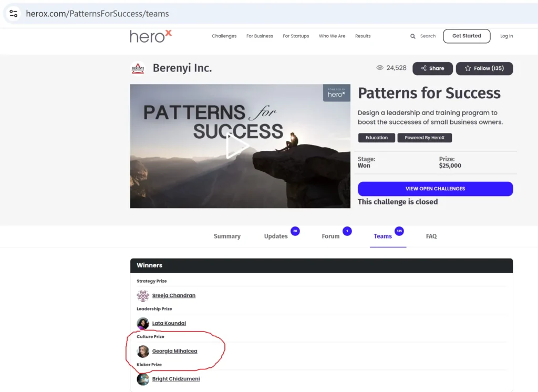
Task: Play the Patterns for Success video
Action: (237, 146)
